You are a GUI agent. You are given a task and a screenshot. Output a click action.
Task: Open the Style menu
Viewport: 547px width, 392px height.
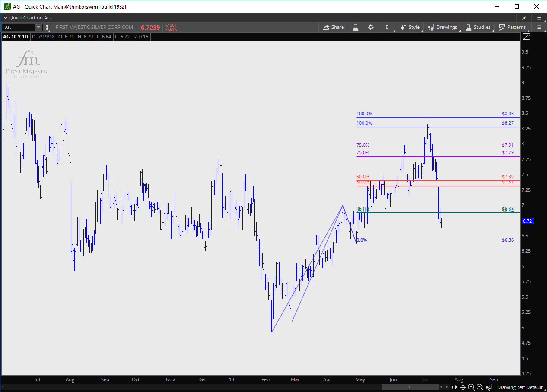tap(410, 27)
